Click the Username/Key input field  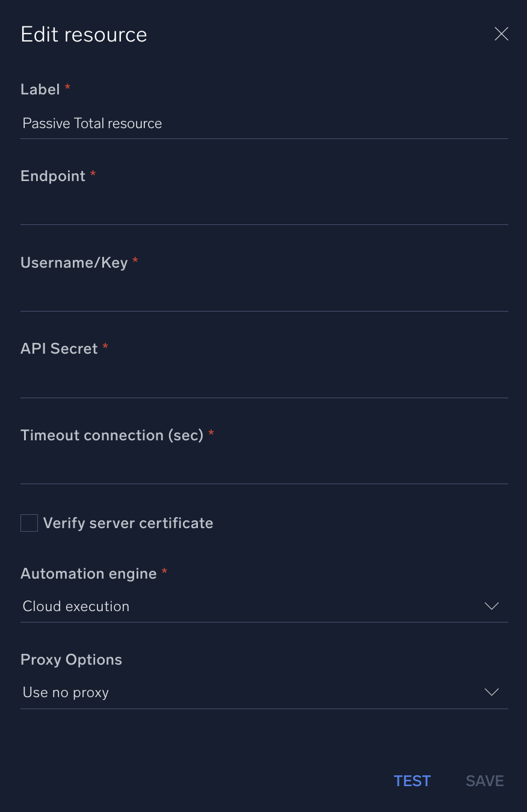click(265, 297)
